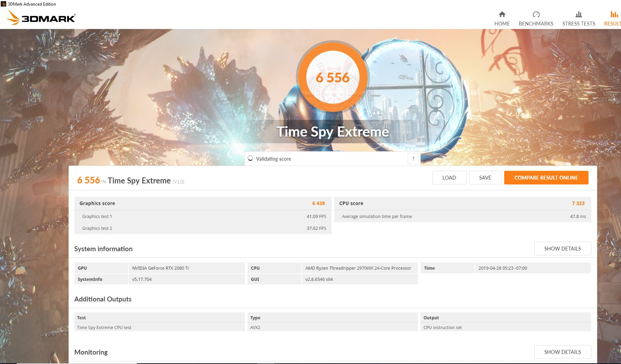Image resolution: width=621 pixels, height=364 pixels.
Task: Click the Monitoring heading
Action: (91, 352)
